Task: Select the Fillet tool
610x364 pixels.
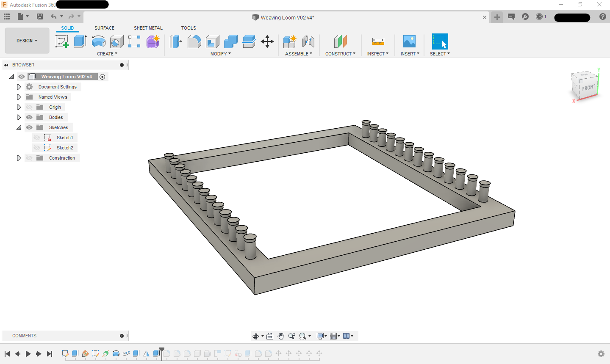Action: (194, 41)
